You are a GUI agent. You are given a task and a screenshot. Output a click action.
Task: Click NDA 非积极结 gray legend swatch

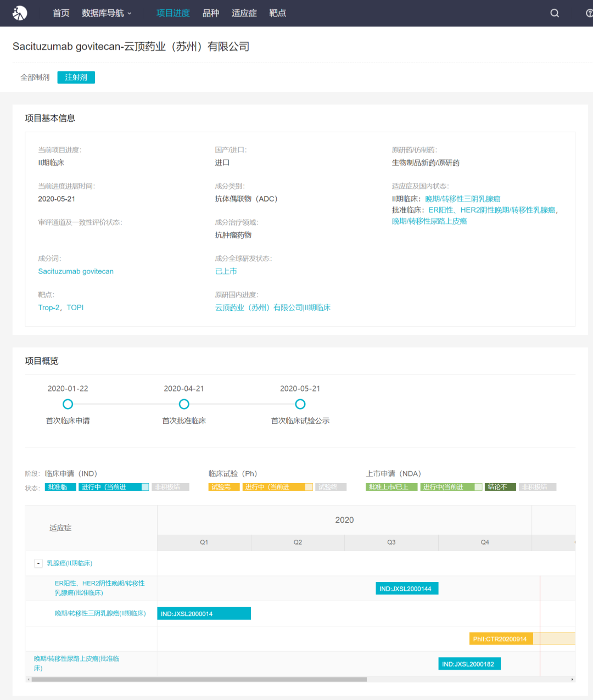click(x=538, y=487)
